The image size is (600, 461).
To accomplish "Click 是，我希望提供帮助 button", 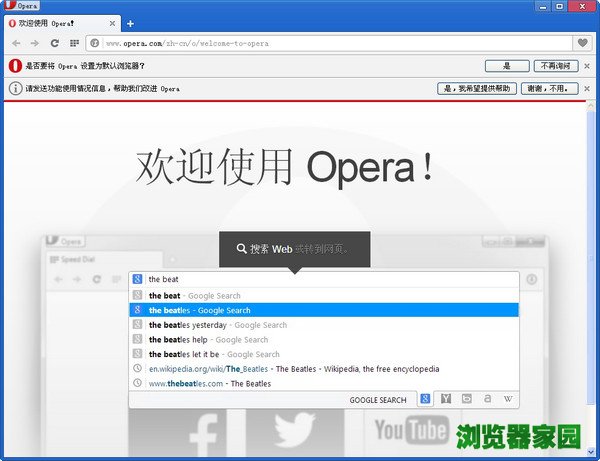I will point(477,88).
